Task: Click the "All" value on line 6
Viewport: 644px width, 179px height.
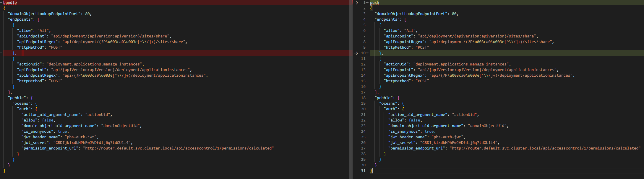Action: click(x=410, y=31)
